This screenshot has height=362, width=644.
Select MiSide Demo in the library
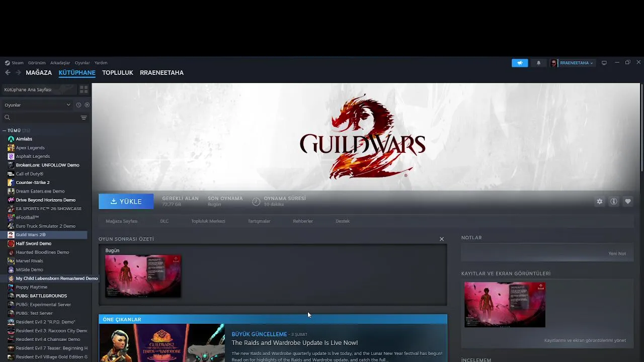[29, 269]
